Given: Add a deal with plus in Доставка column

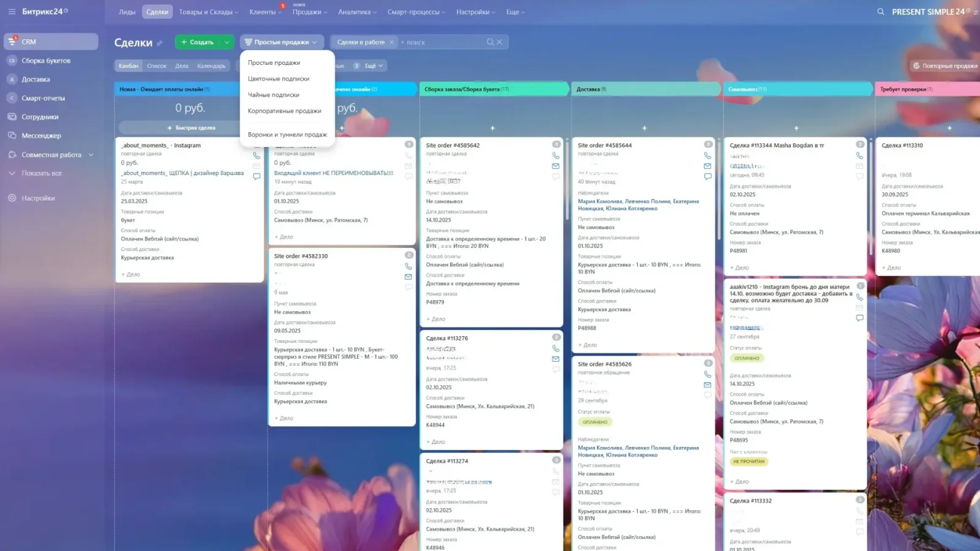Looking at the screenshot, I should 644,128.
